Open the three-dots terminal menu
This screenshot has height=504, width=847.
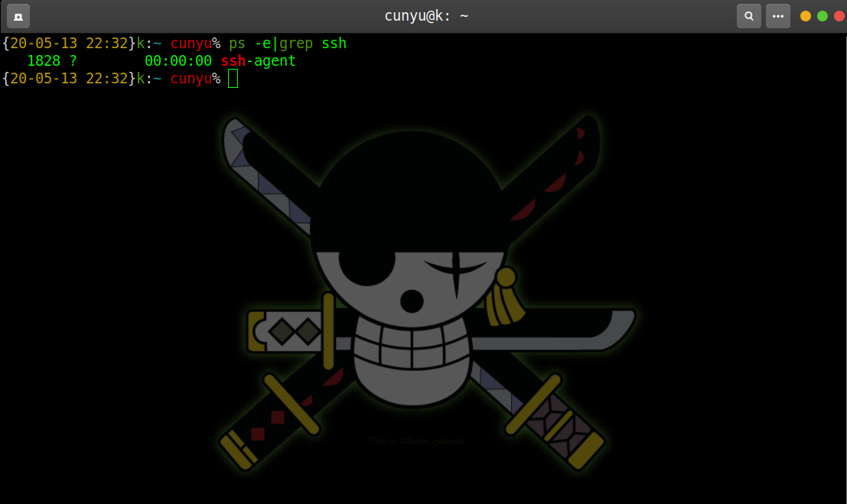(x=778, y=16)
